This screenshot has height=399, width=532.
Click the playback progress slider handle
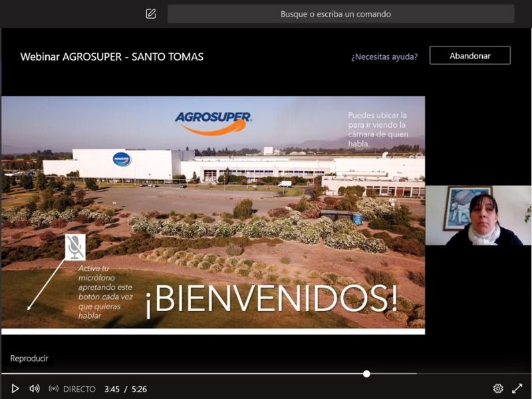366,374
